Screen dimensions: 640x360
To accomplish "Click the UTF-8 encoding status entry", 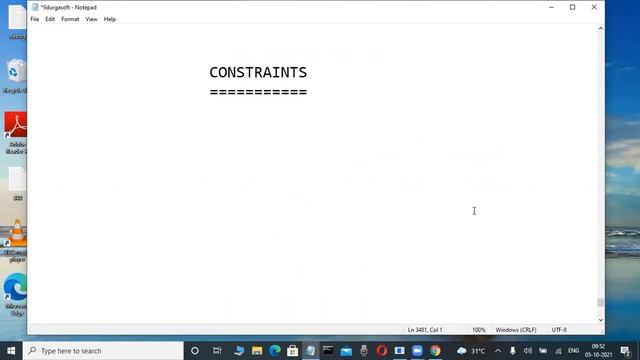I will coord(559,330).
